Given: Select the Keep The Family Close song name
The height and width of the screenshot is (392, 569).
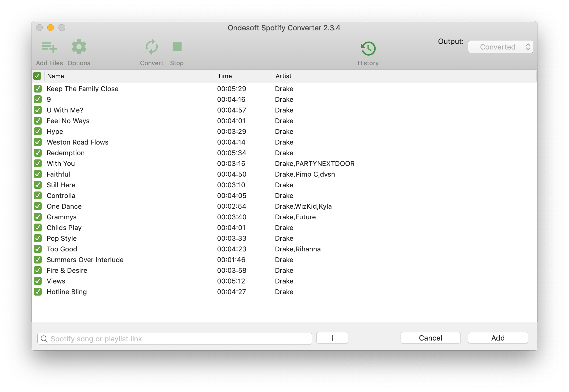Looking at the screenshot, I should point(82,89).
